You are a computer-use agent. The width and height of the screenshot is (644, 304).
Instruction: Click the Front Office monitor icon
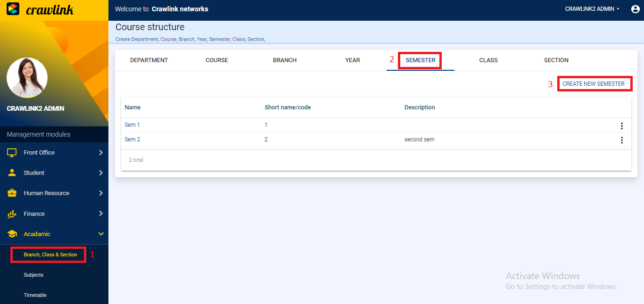click(x=12, y=153)
